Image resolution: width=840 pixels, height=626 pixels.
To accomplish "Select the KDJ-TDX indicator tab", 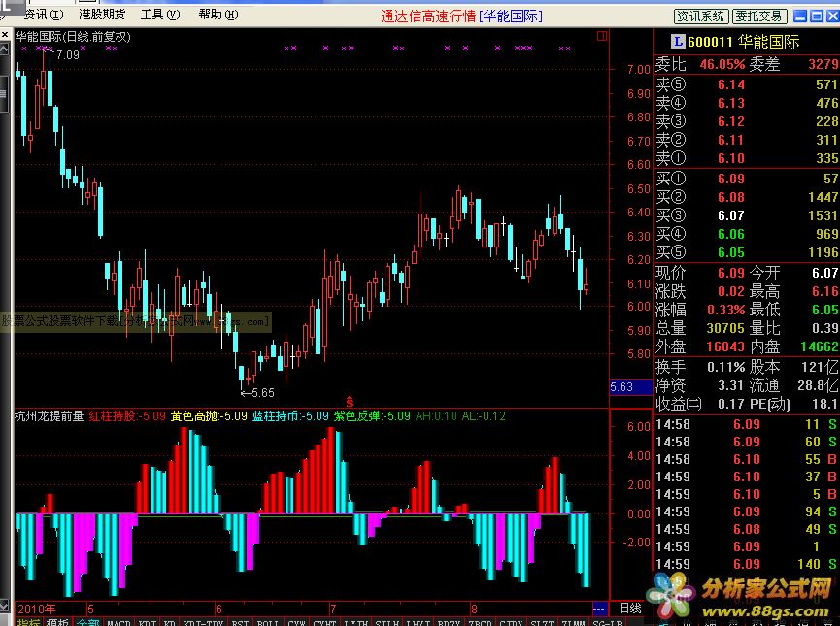I will (203, 623).
